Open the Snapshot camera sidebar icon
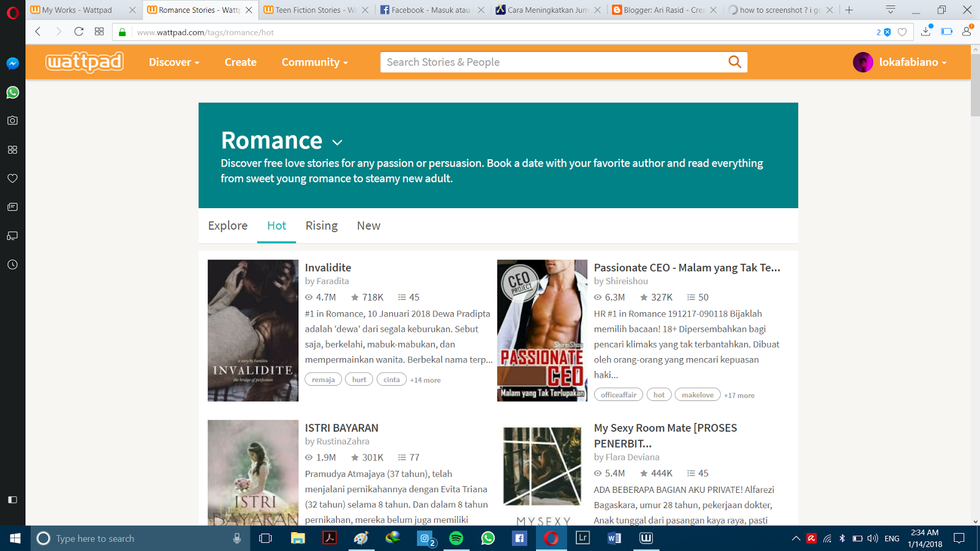Viewport: 980px width, 551px height. pos(12,121)
